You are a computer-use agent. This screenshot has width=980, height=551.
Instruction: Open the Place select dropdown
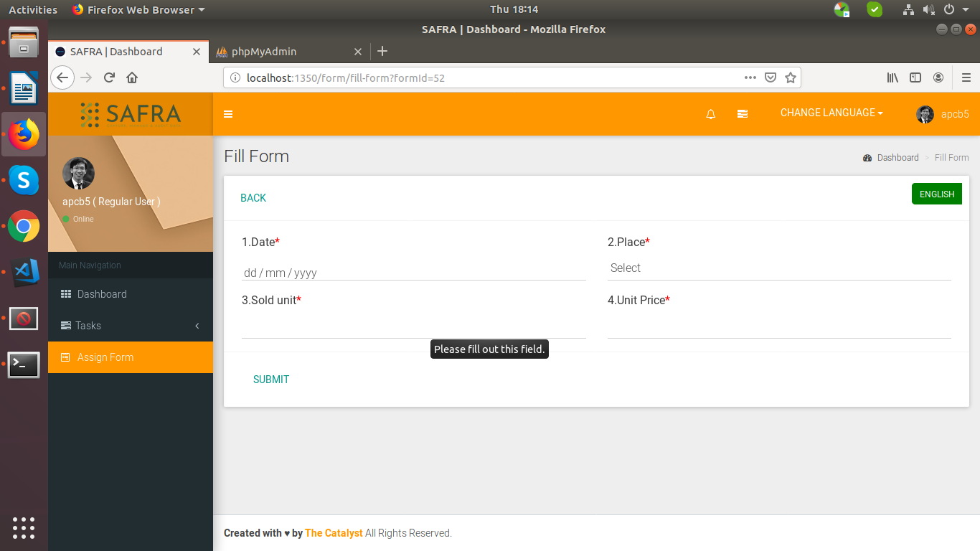[x=778, y=268]
